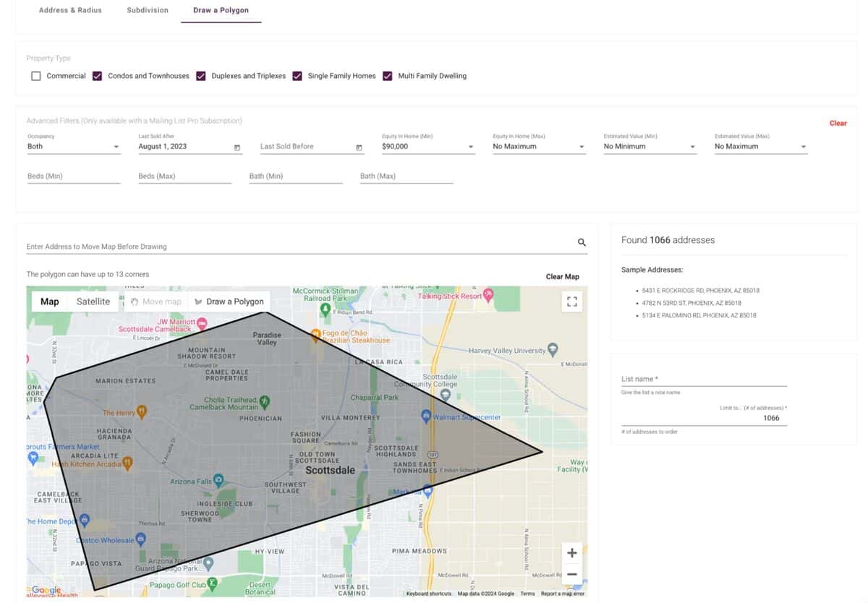The image size is (868, 603).
Task: Open the Occupancy dropdown
Action: pyautogui.click(x=74, y=147)
